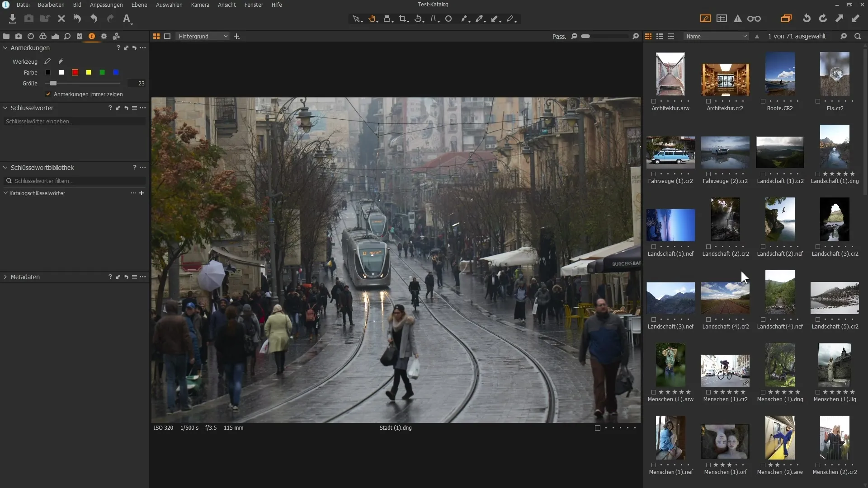Collapse the Katalogschlüsselwörter tree
Image resolution: width=868 pixels, height=488 pixels.
(5, 193)
